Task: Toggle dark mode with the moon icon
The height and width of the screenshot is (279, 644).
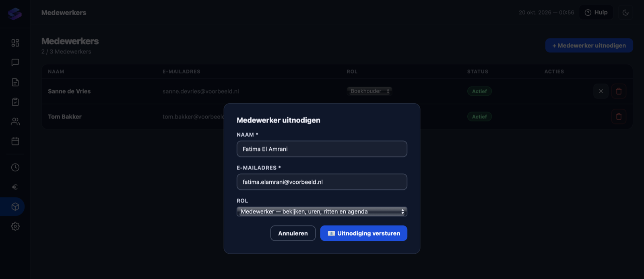Action: pyautogui.click(x=625, y=12)
